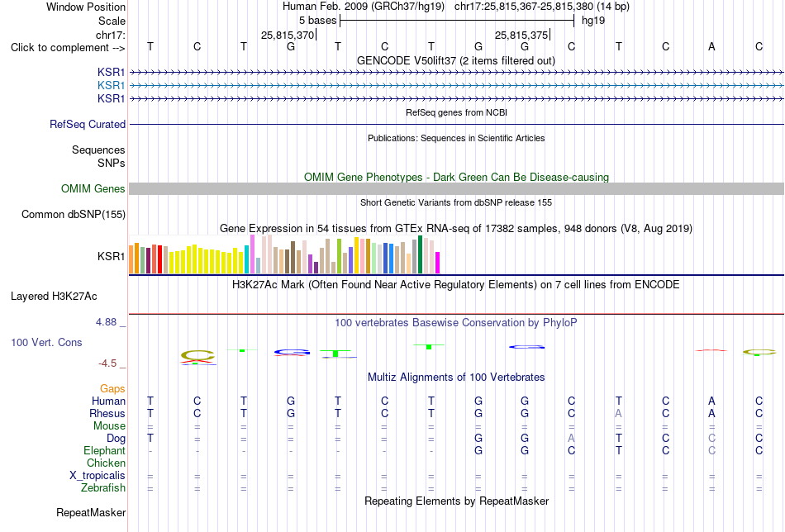Click the Layered H3K27Ac side label

tap(54, 297)
